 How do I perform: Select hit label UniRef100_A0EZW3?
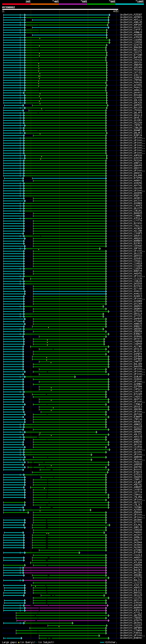click(131, 605)
